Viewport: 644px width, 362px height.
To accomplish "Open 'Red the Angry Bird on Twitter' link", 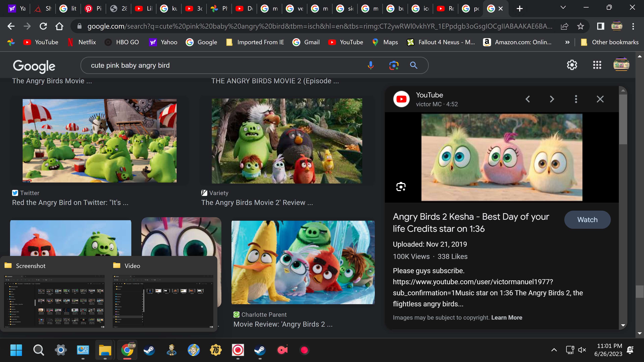I will (70, 202).
